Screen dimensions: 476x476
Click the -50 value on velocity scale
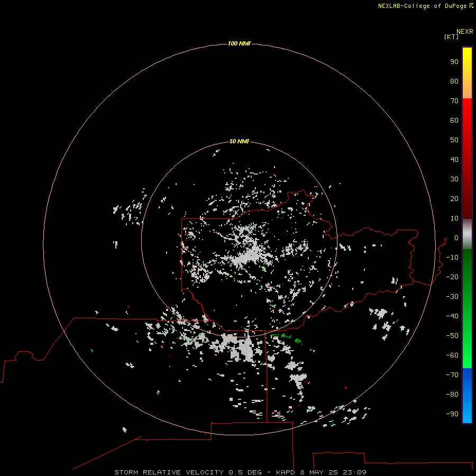pos(452,336)
